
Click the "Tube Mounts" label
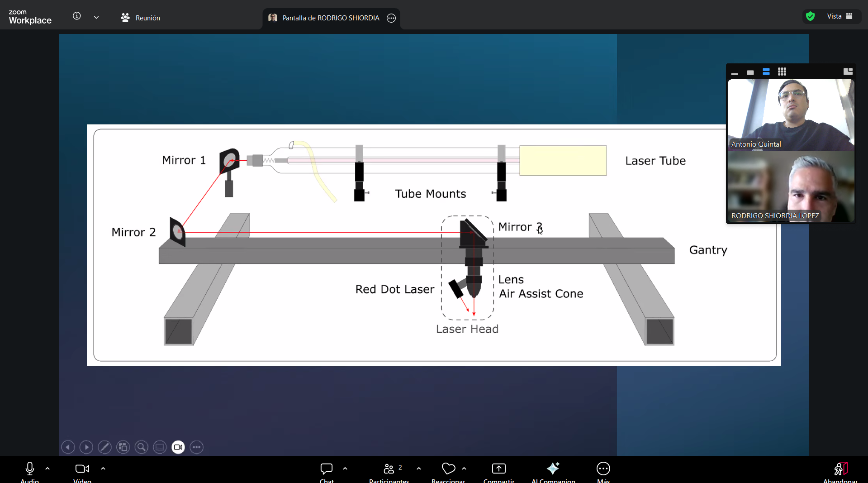coord(430,194)
